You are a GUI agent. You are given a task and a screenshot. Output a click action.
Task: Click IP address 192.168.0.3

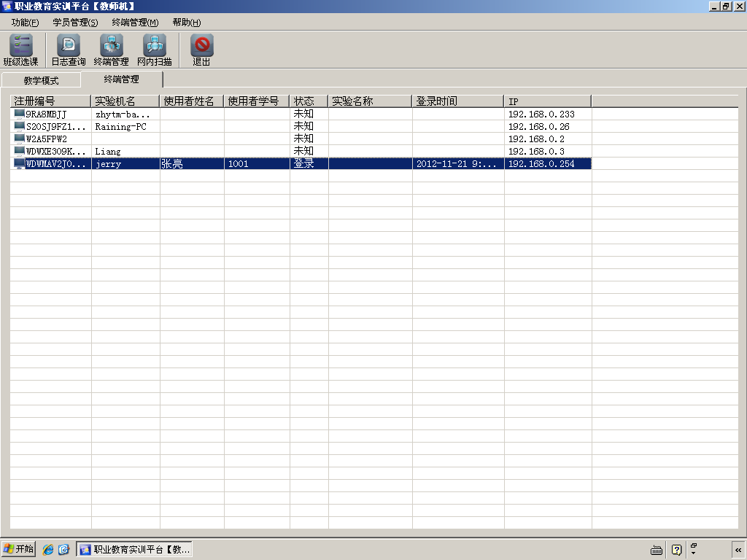point(536,152)
